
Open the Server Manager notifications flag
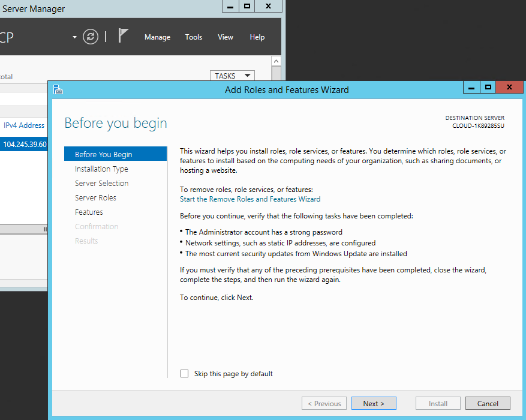click(123, 35)
